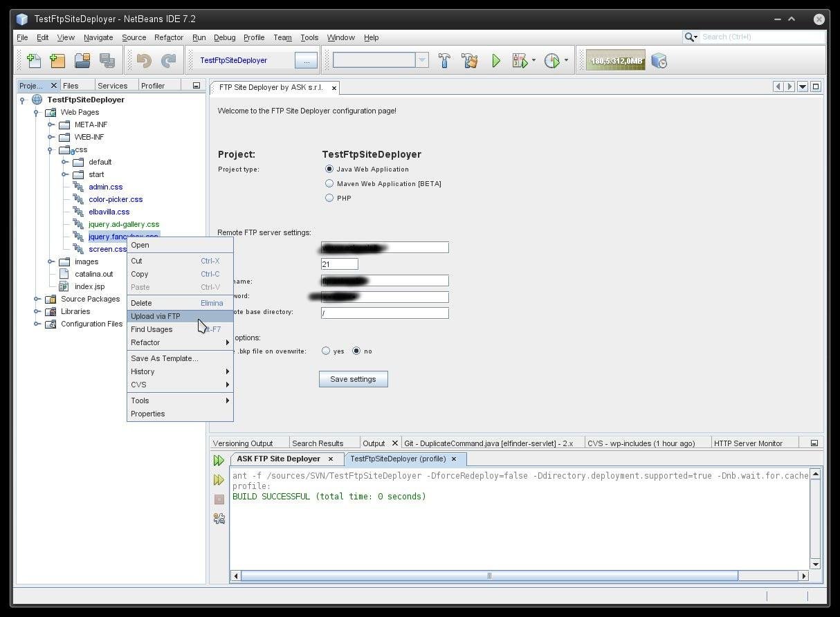The width and height of the screenshot is (840, 617).
Task: Switch to the Services tab
Action: tap(113, 85)
